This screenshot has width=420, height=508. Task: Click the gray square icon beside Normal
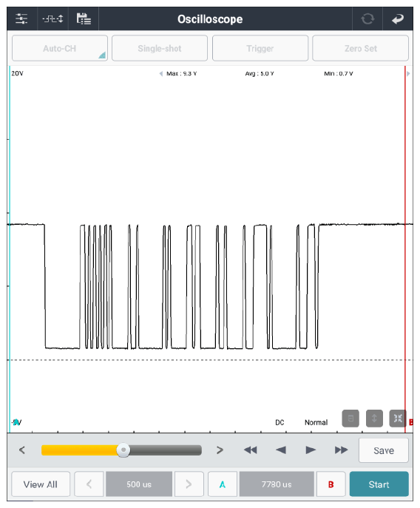point(350,419)
